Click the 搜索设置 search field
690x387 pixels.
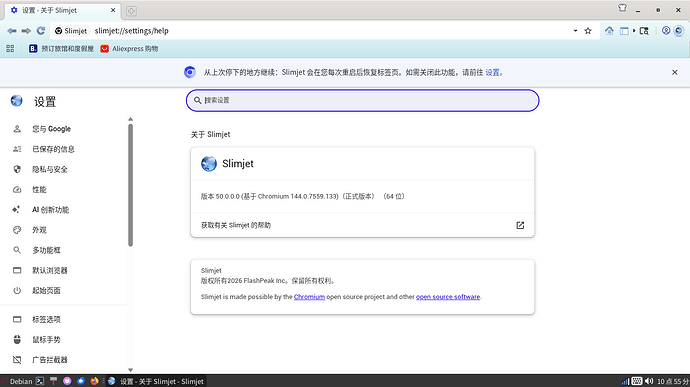point(363,100)
